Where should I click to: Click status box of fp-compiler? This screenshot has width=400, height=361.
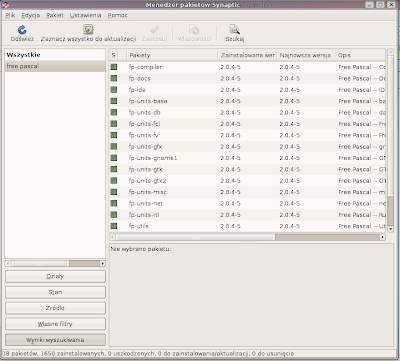click(114, 67)
